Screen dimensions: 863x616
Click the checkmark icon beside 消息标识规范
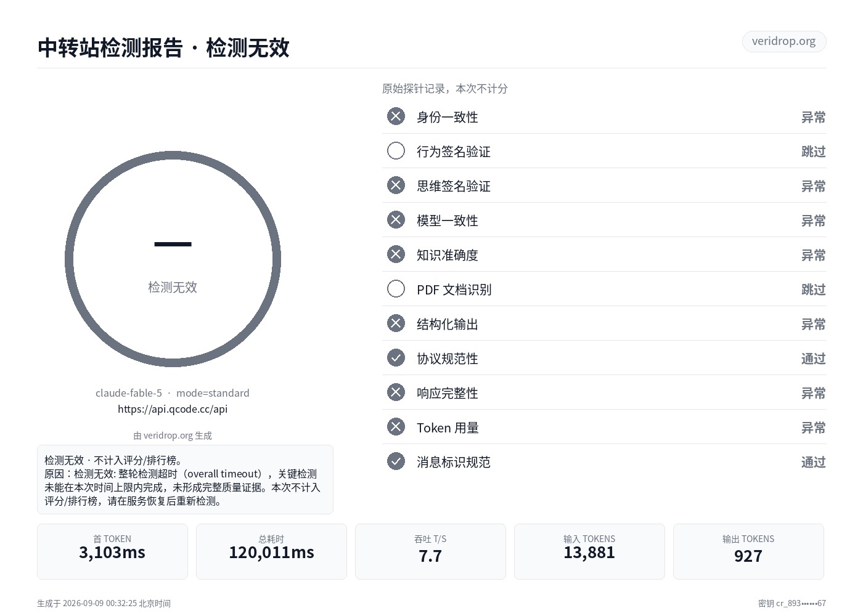click(396, 461)
